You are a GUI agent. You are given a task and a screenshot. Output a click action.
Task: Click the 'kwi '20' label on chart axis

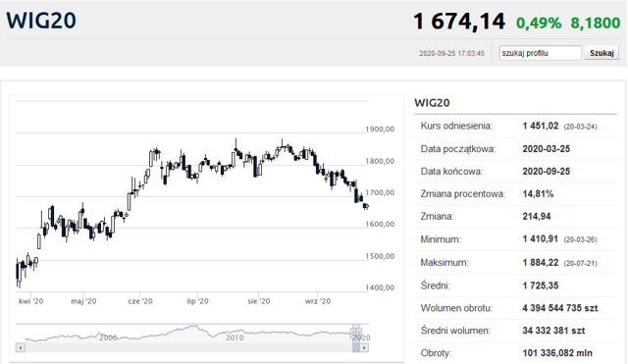tap(30, 301)
